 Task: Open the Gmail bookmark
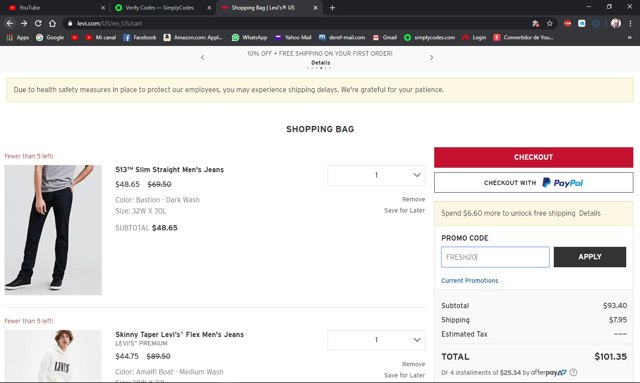click(x=384, y=38)
